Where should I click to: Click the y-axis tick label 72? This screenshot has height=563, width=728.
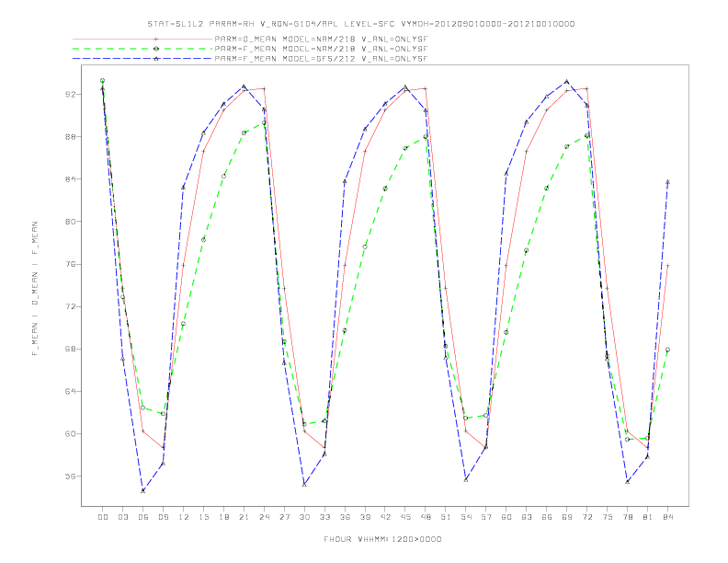[71, 306]
